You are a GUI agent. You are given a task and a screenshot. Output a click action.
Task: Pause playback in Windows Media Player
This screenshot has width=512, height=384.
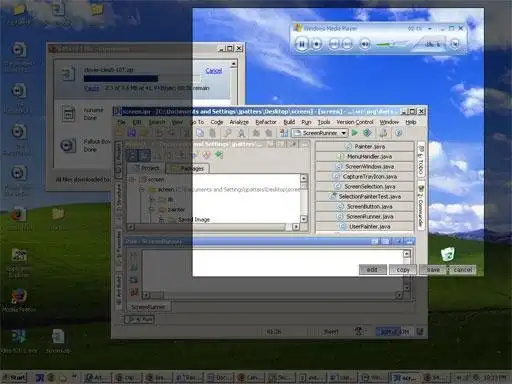302,44
